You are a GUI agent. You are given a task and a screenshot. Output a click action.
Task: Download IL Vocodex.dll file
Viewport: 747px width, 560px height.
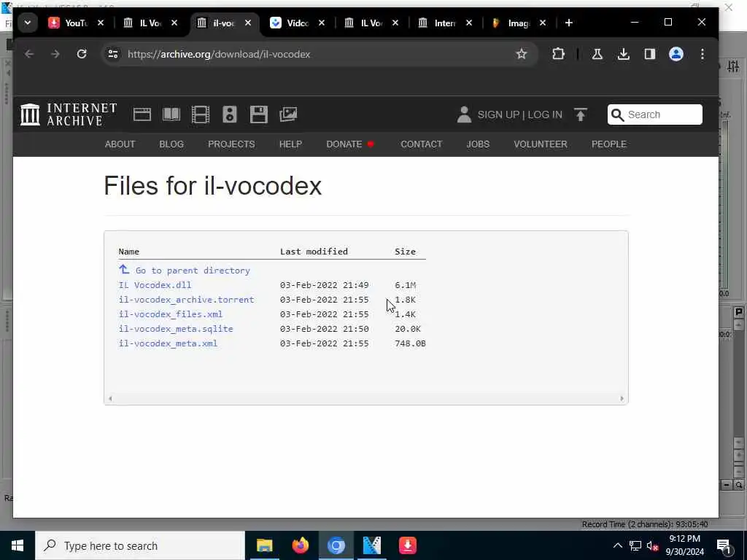(155, 285)
